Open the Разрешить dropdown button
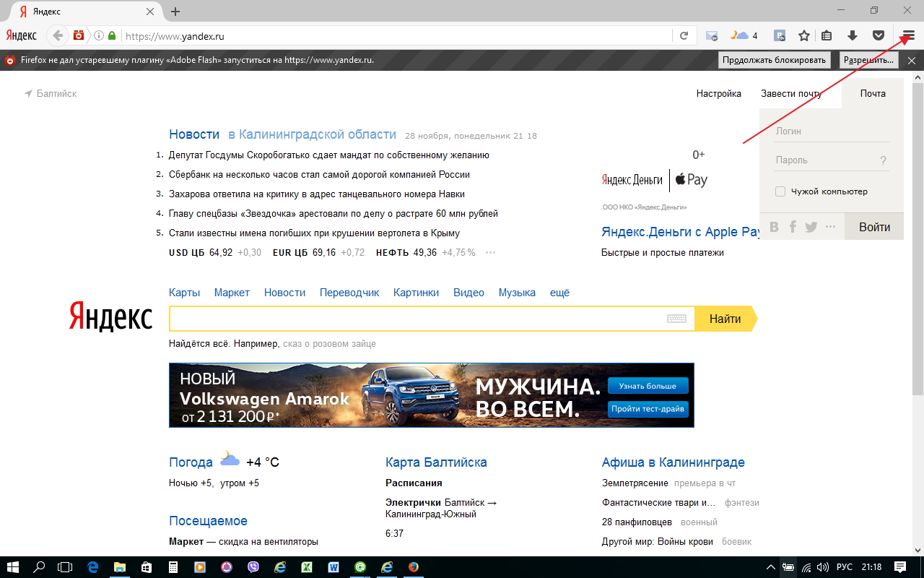 click(868, 60)
